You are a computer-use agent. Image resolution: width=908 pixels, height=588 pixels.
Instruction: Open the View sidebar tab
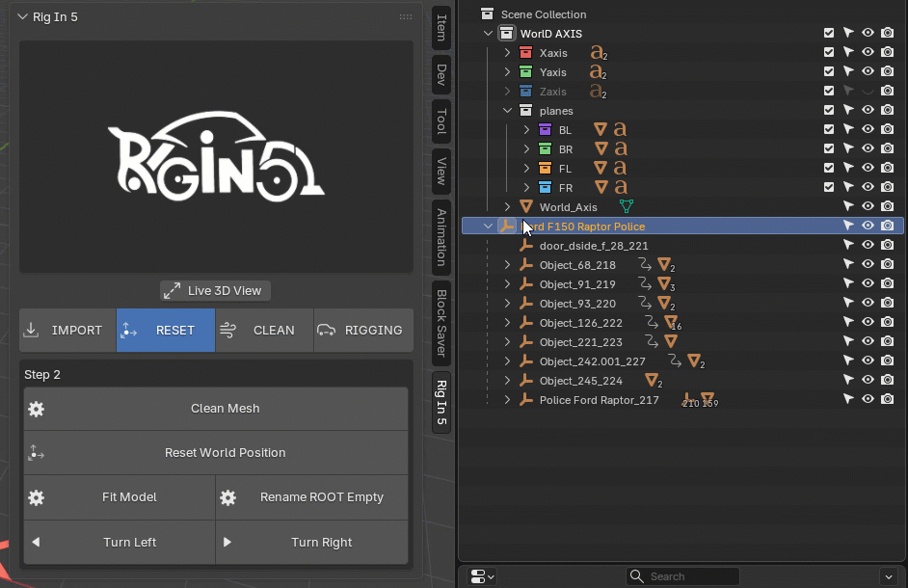441,172
